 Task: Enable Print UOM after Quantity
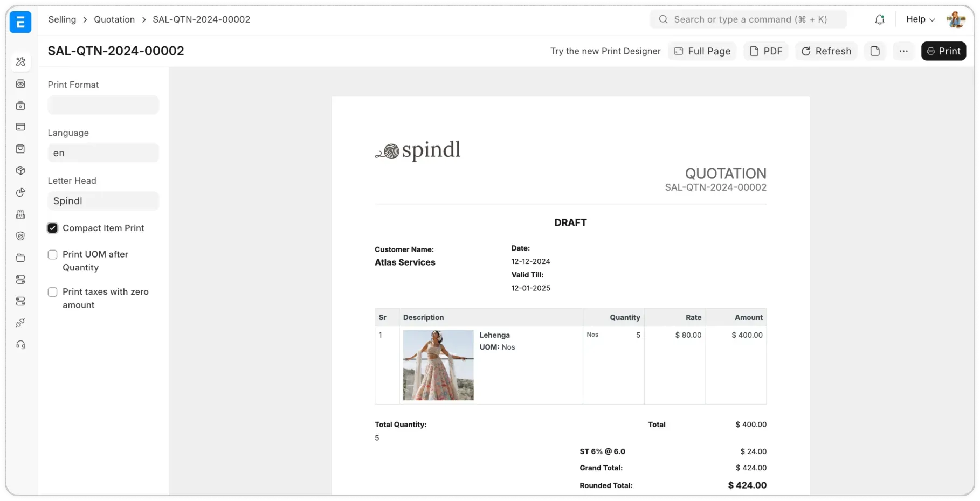click(x=52, y=254)
